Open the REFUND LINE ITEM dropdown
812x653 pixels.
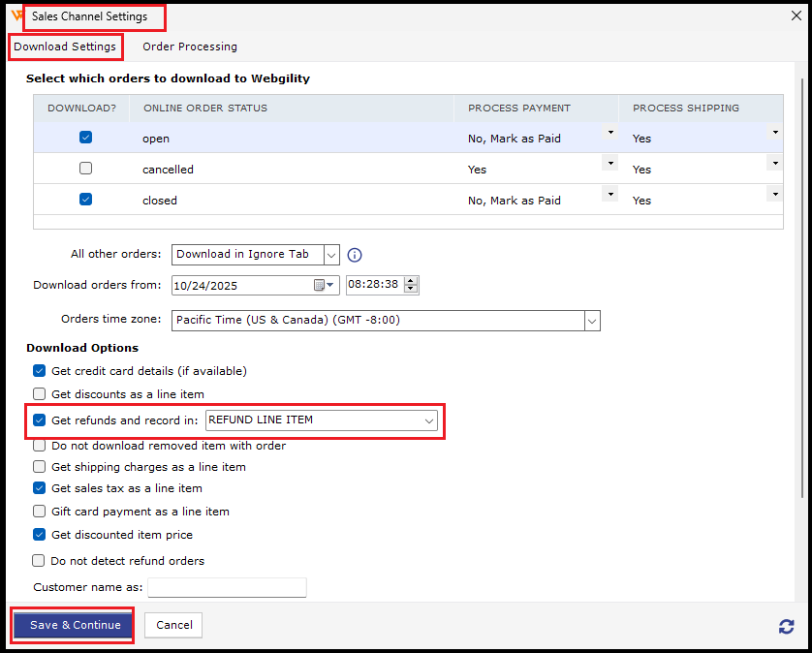(428, 420)
